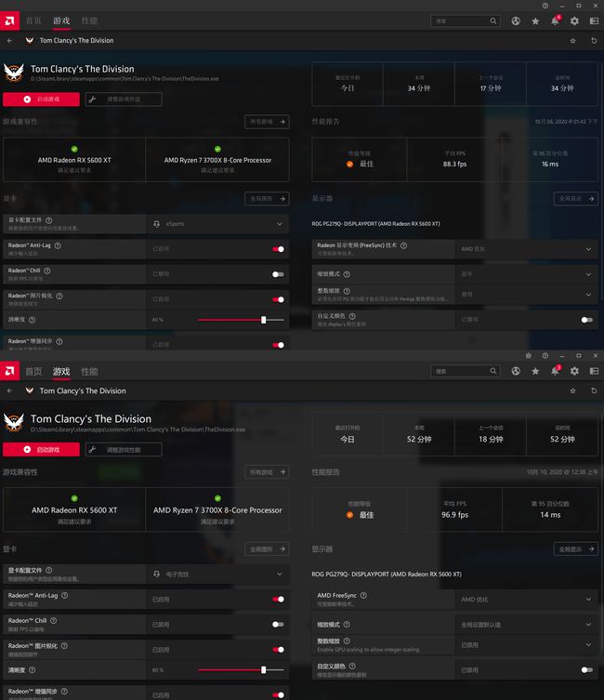604x700 pixels.
Task: Open web browser globe icon in lower window
Action: (516, 371)
